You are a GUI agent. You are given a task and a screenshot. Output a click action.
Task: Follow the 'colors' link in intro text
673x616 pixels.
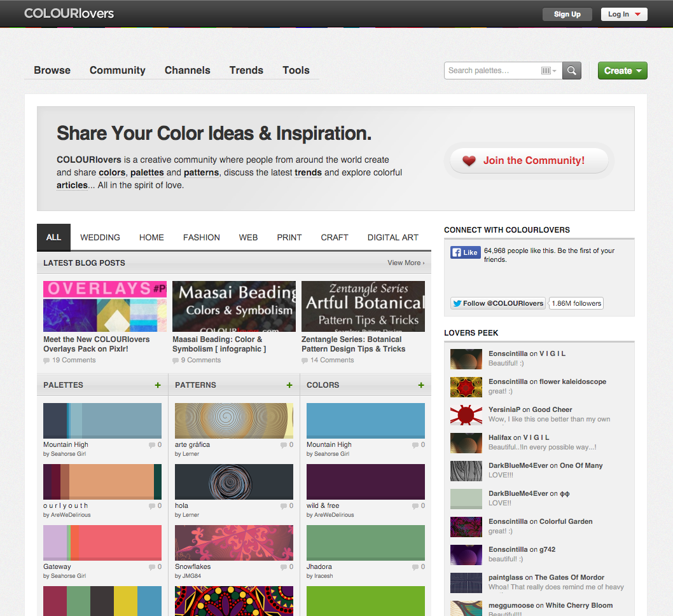pos(112,172)
